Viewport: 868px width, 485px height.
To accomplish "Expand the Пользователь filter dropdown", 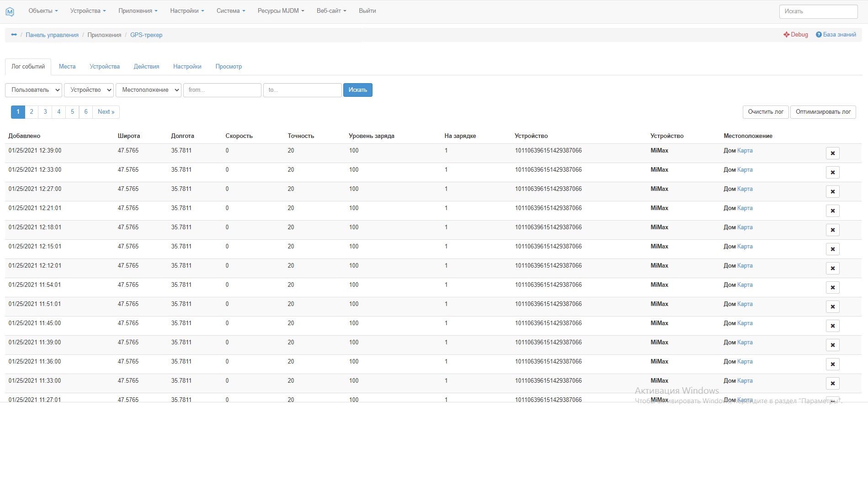I will point(33,90).
